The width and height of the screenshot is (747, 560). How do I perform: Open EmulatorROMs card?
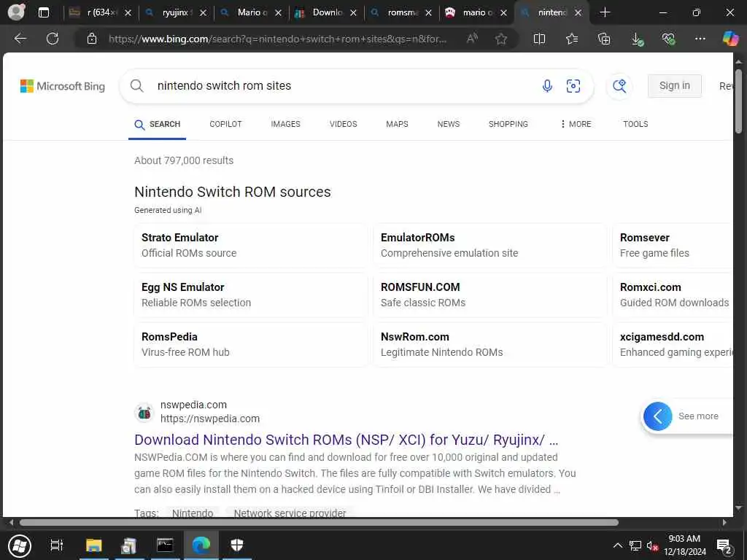click(x=490, y=245)
